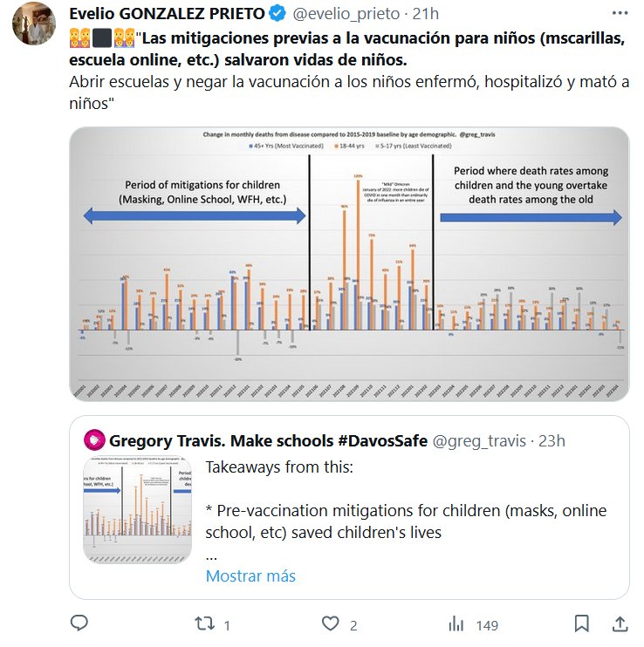Expand quoted tweet with Mostrar más
Image resolution: width=644 pixels, height=647 pixels.
[x=250, y=575]
